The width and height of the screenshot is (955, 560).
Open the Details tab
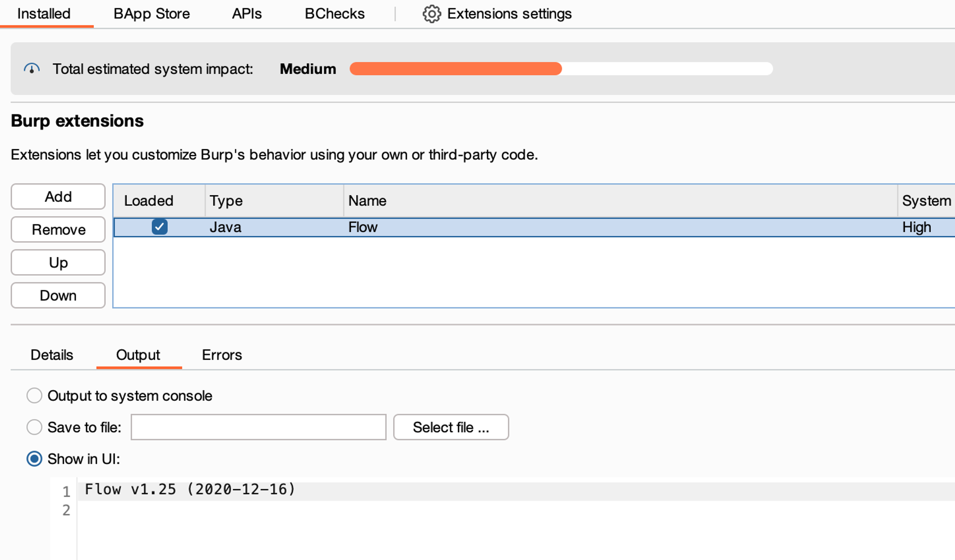(51, 355)
